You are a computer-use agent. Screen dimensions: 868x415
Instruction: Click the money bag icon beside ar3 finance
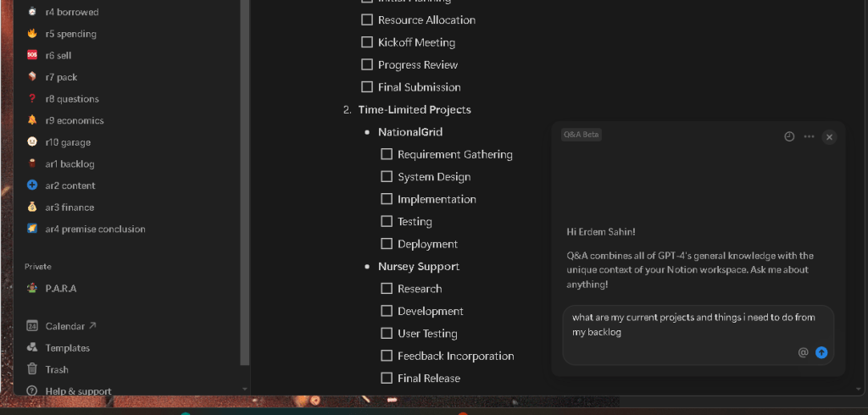32,207
